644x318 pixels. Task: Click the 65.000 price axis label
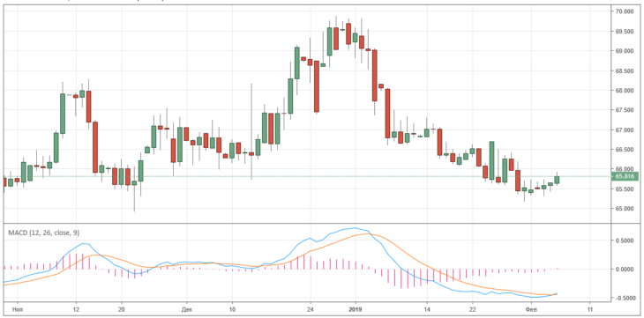click(625, 209)
